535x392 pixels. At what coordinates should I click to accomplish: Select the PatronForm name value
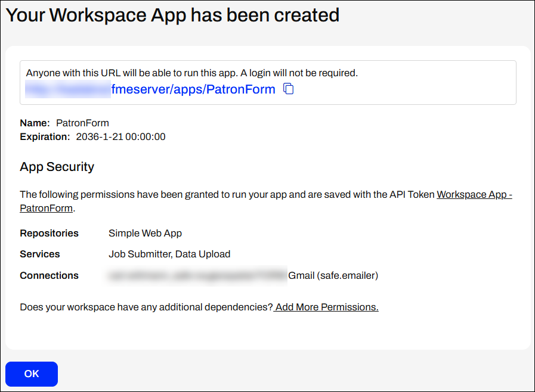click(82, 123)
